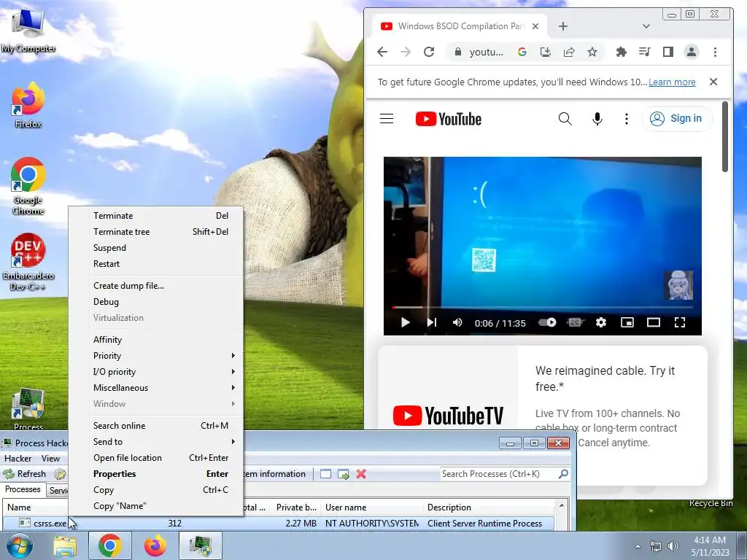Click red X icon in Process Hacker toolbar
Viewport: 747px width, 560px height.
[x=361, y=474]
